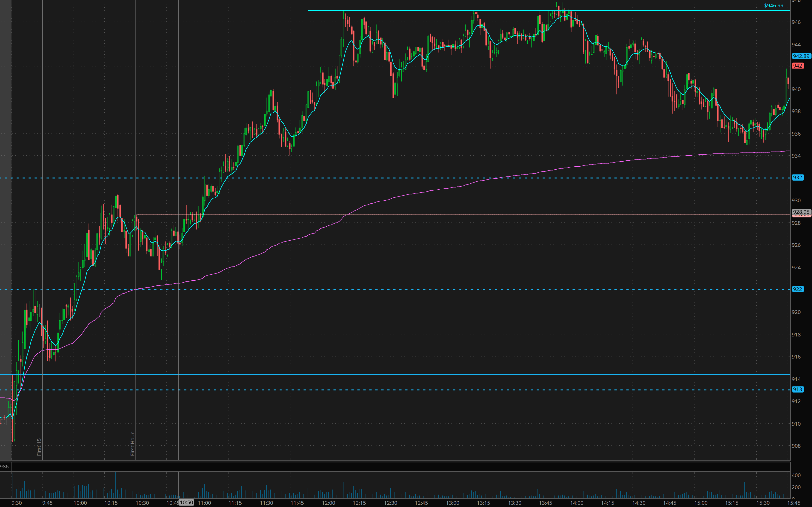Click the 986 label in volume header
Image resolution: width=812 pixels, height=507 pixels.
[4, 466]
